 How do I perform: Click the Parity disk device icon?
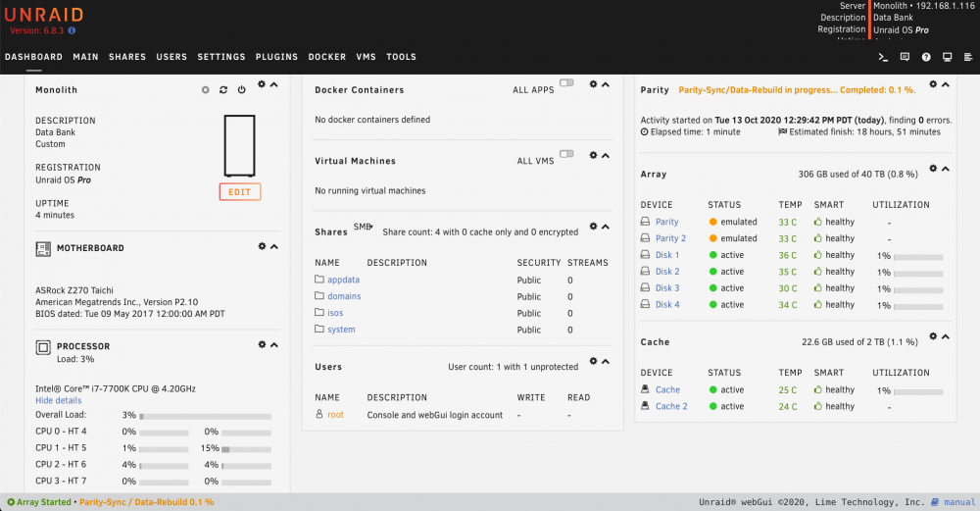[645, 222]
